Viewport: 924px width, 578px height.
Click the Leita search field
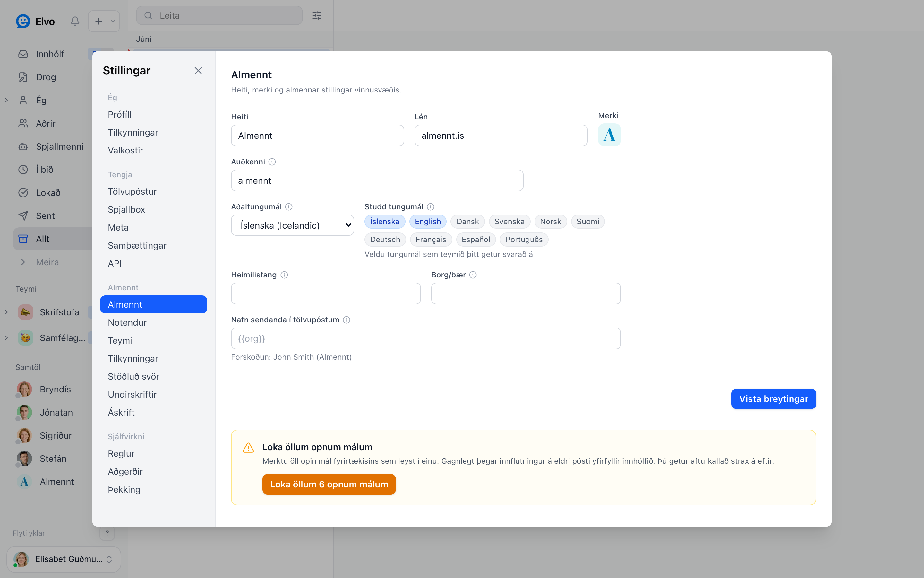point(219,15)
